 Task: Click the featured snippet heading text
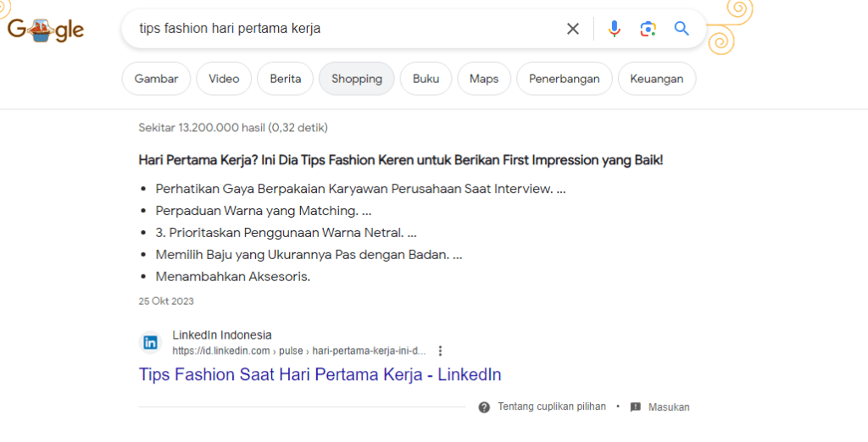[401, 160]
